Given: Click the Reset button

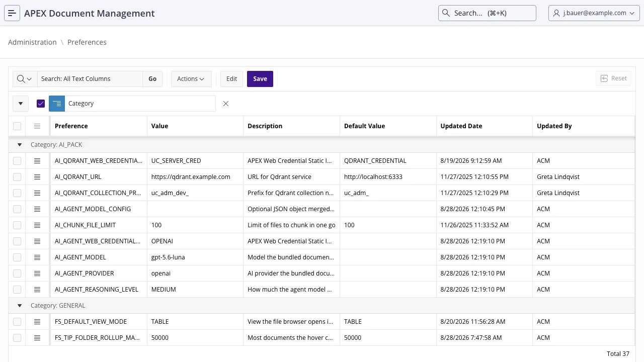Looking at the screenshot, I should point(613,78).
